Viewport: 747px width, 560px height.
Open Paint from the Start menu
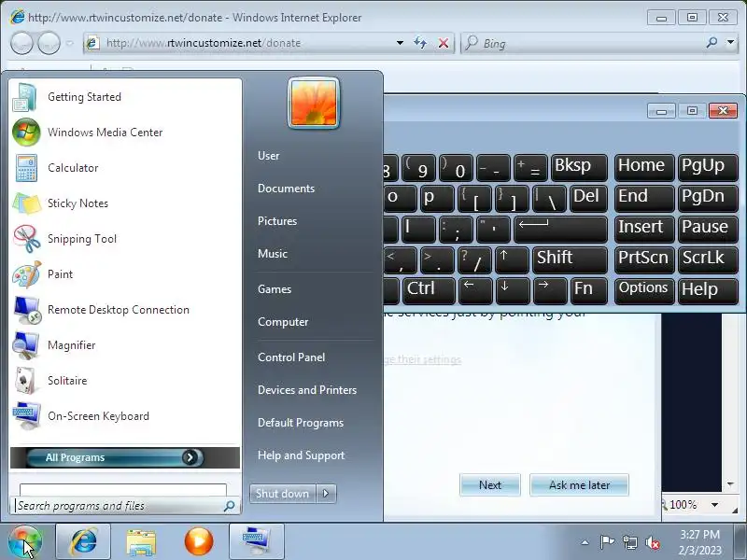tap(125, 274)
